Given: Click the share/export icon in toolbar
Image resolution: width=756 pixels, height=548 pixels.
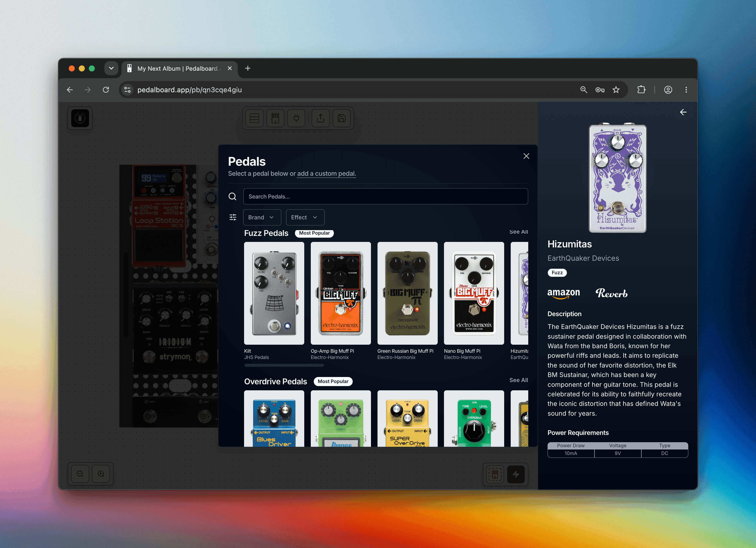Looking at the screenshot, I should click(321, 118).
